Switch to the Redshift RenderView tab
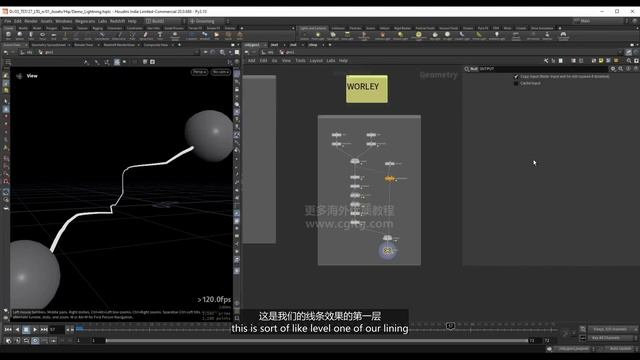640x360 pixels. (x=119, y=45)
